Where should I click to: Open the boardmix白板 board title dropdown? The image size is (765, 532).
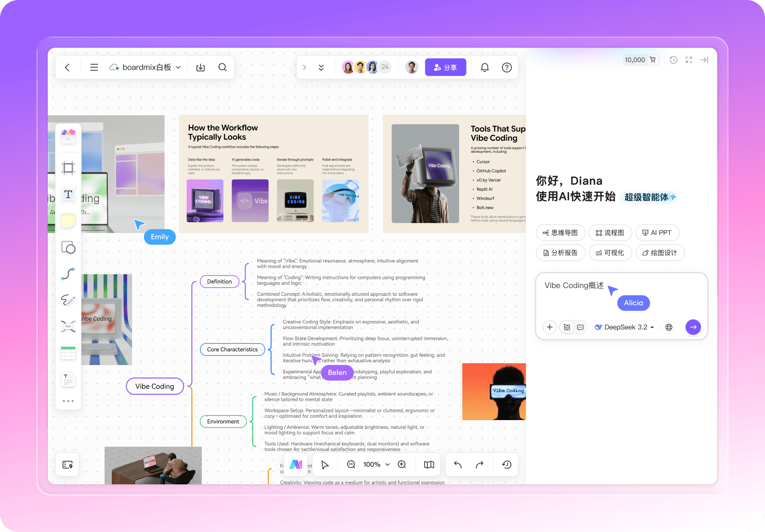click(178, 67)
